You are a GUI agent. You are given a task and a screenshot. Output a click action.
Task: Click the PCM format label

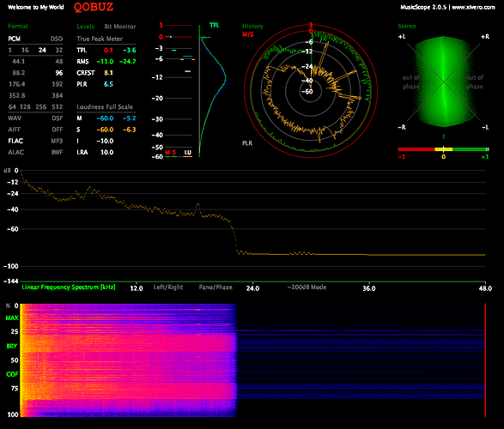tap(14, 39)
